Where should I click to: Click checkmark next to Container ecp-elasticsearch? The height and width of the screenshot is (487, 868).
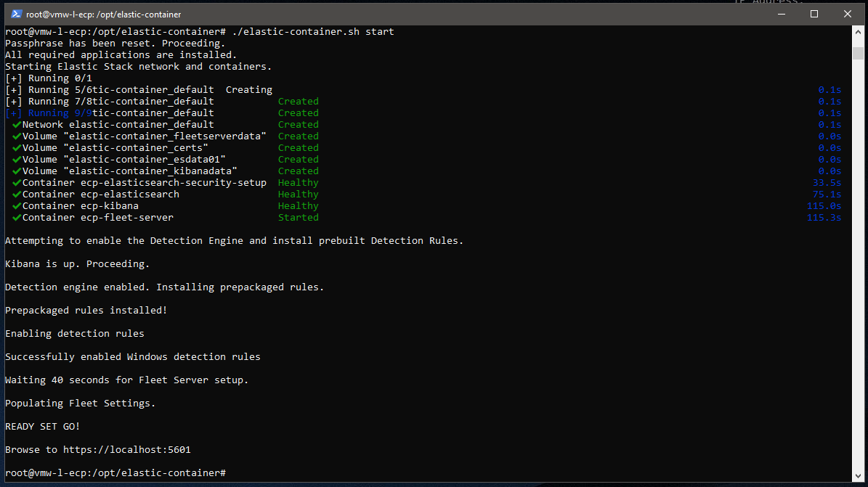coord(16,195)
